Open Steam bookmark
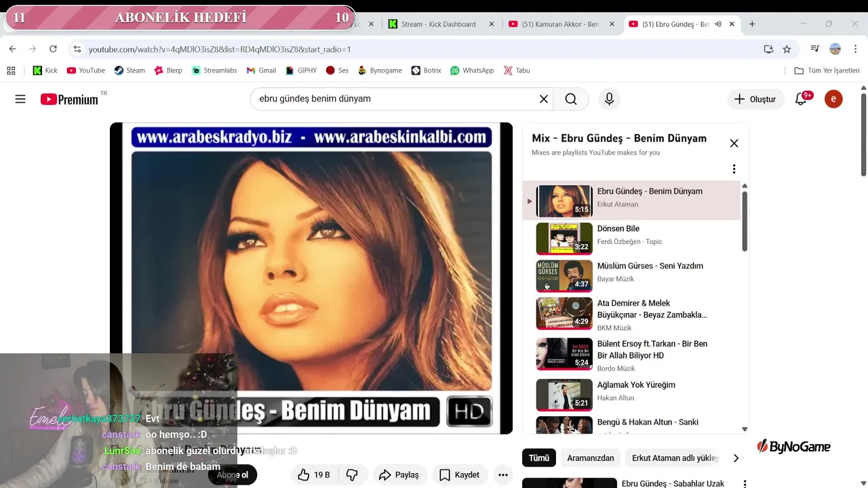 tap(129, 70)
